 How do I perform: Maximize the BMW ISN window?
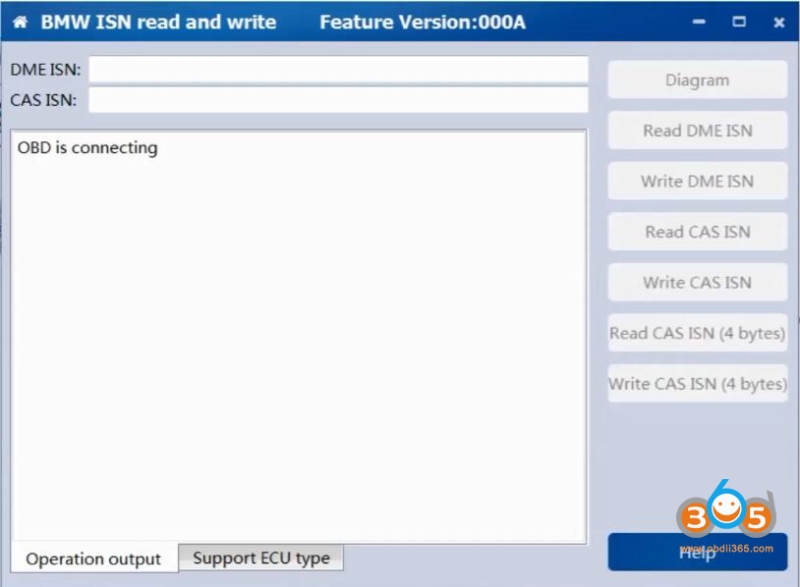click(739, 21)
